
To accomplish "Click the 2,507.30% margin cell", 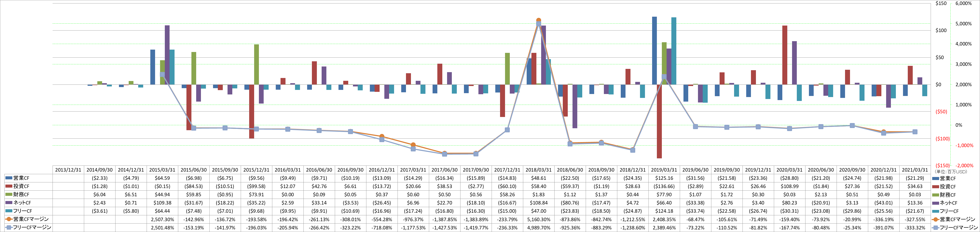I will (162, 219).
